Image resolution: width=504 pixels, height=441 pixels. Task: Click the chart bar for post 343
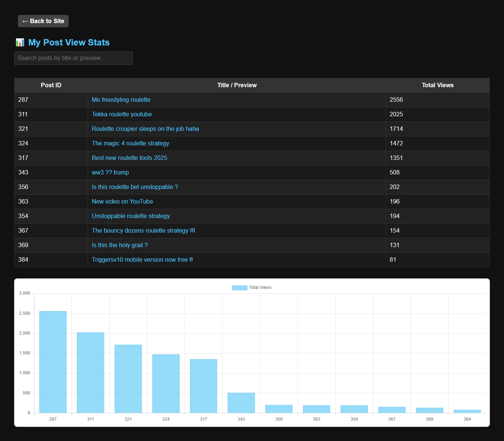(241, 403)
